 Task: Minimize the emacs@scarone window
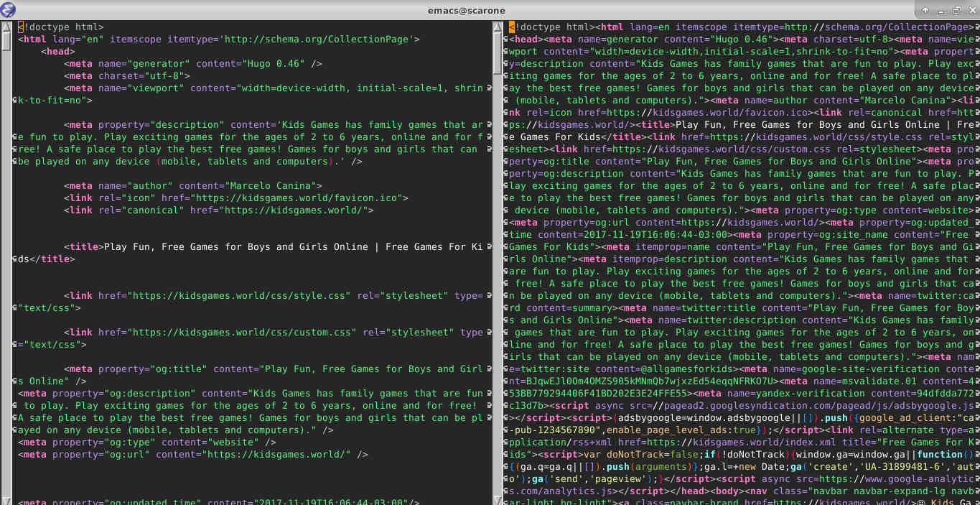(x=941, y=10)
